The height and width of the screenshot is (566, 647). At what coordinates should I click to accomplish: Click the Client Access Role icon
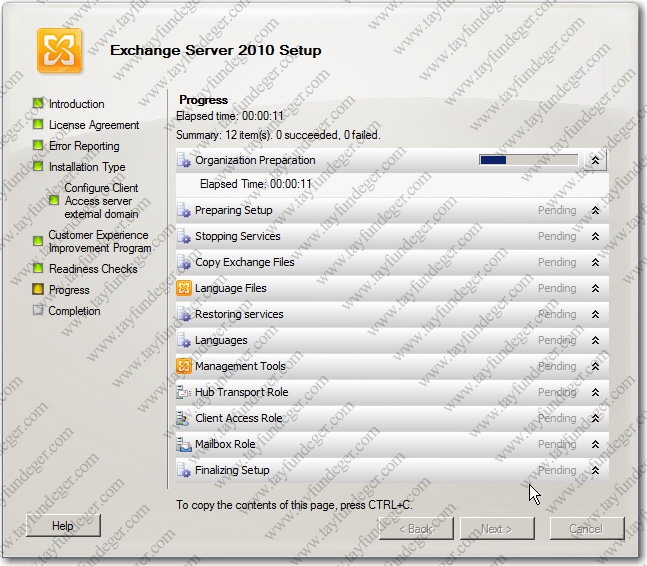184,418
